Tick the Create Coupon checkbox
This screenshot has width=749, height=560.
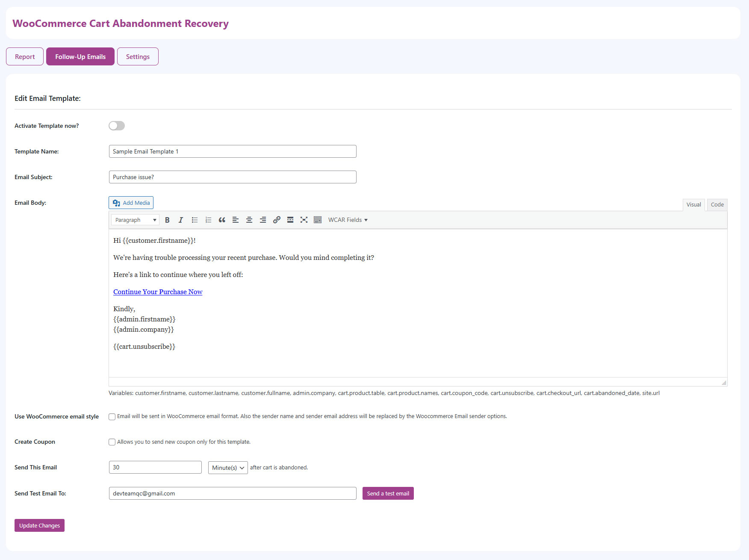tap(112, 442)
